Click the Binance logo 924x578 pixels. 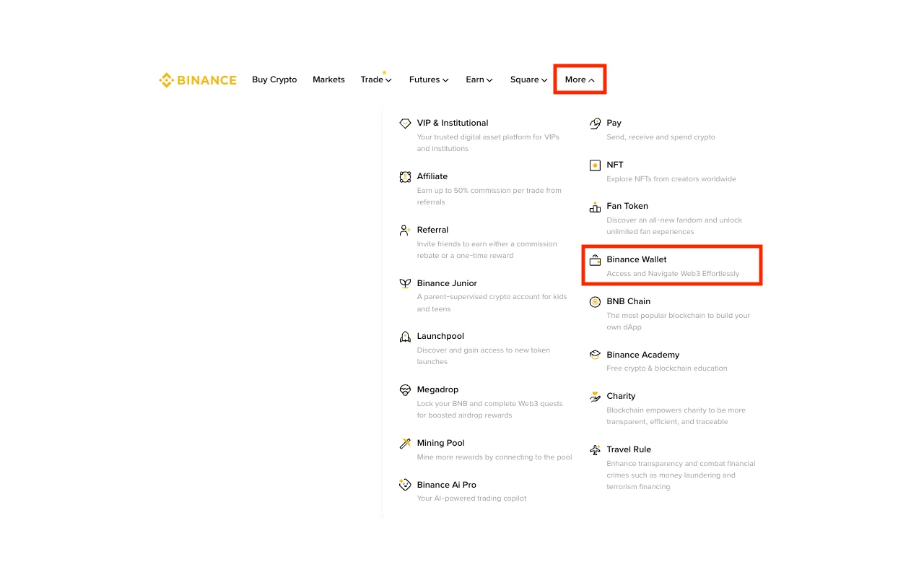tap(198, 80)
